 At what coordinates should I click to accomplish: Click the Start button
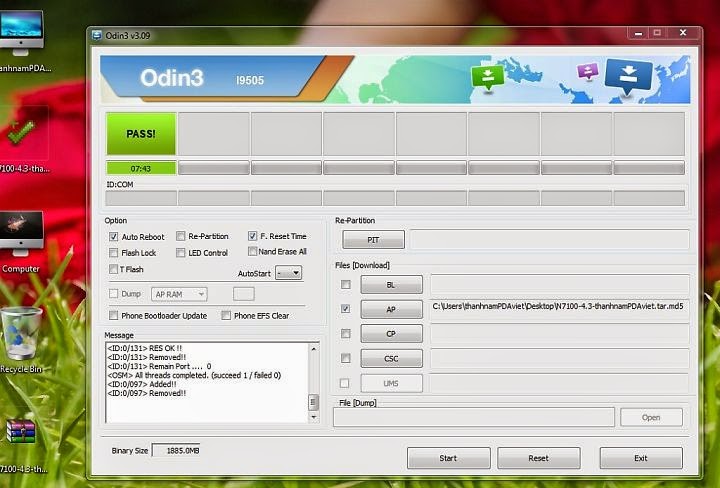(448, 458)
